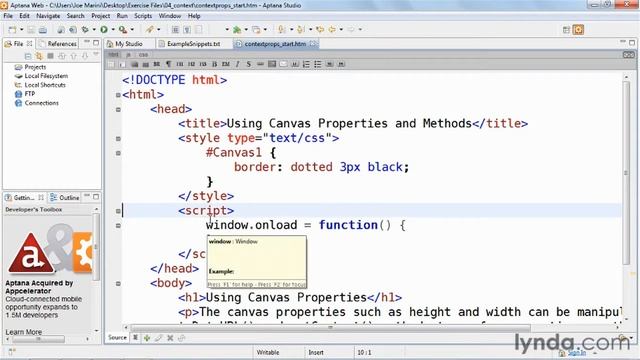Click the New file toolbar icon
Viewport: 640px width, 360px height.
13,29
